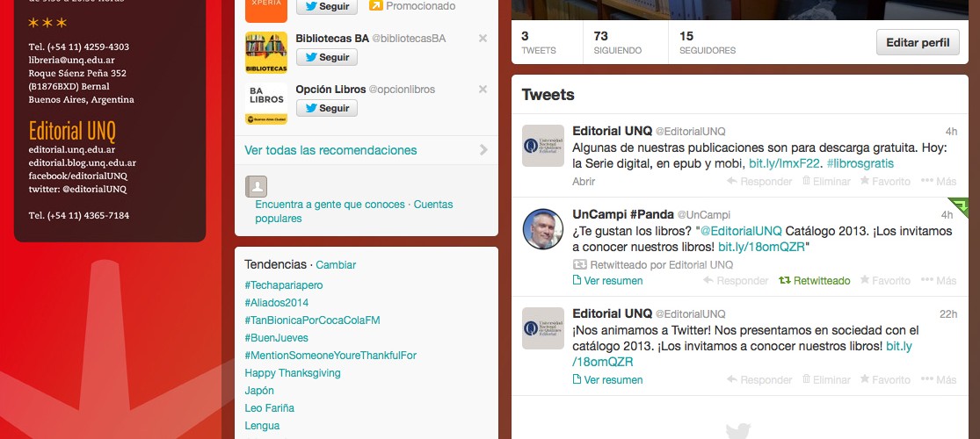Delete the descarga gratuita tweet via Eliminar

coord(826,182)
